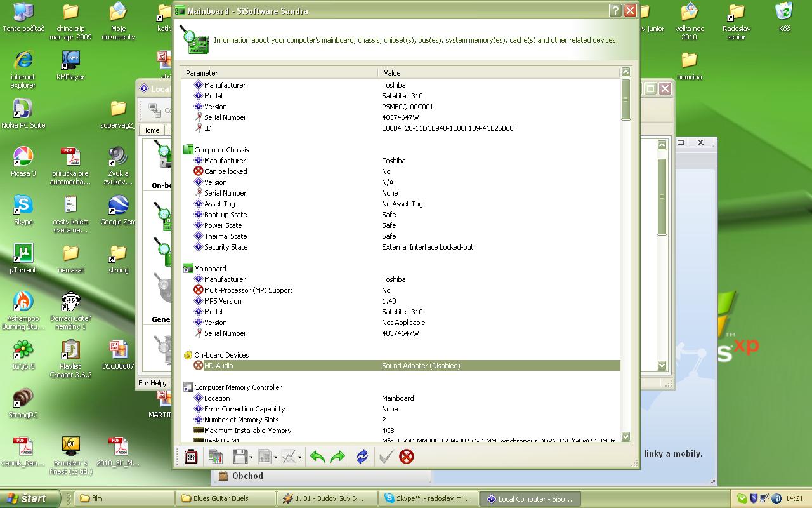Click the Version value PSME0Q-00C001
Viewport: 812px width, 508px height.
pyautogui.click(x=407, y=107)
